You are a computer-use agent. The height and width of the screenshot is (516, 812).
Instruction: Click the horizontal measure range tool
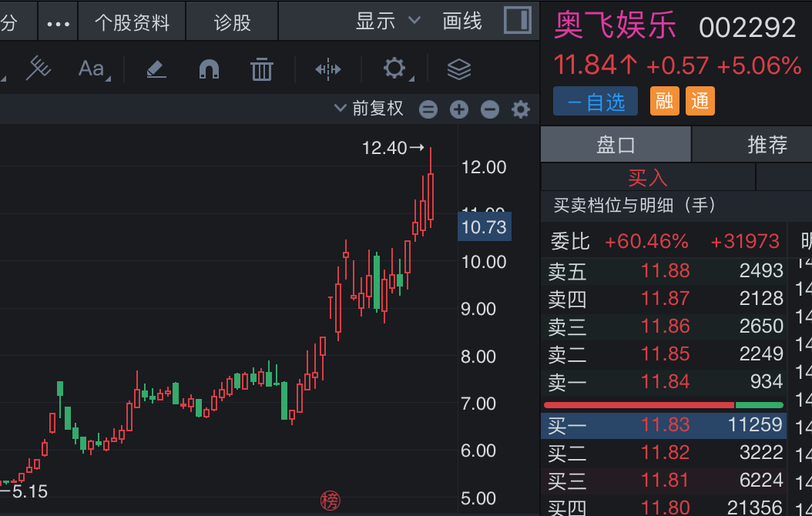(328, 69)
